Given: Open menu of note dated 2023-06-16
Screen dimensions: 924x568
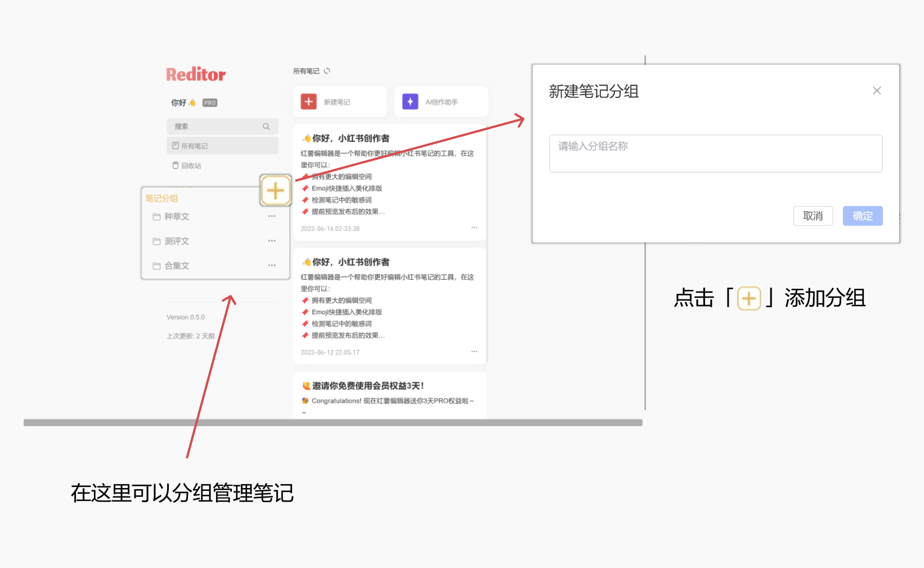Looking at the screenshot, I should (x=474, y=228).
